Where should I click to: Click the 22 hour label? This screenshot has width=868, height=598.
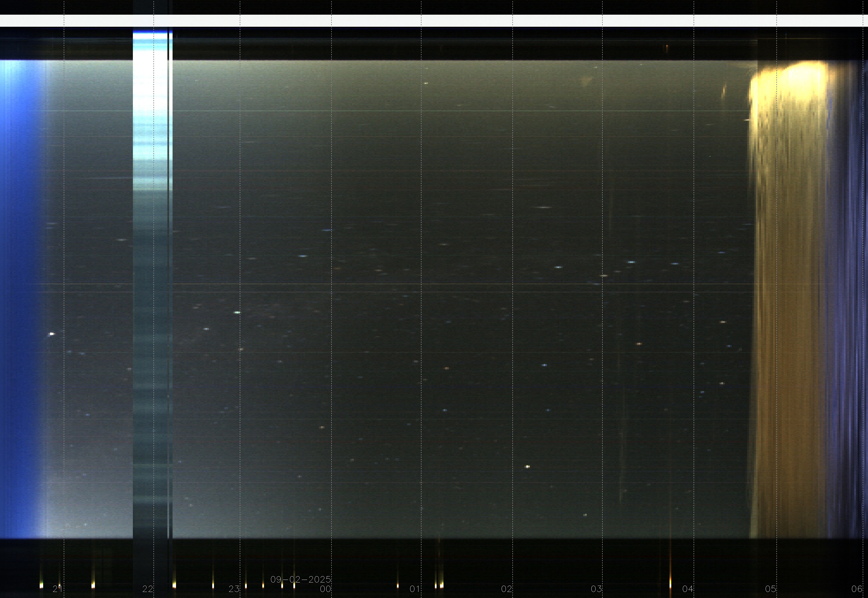coord(148,589)
